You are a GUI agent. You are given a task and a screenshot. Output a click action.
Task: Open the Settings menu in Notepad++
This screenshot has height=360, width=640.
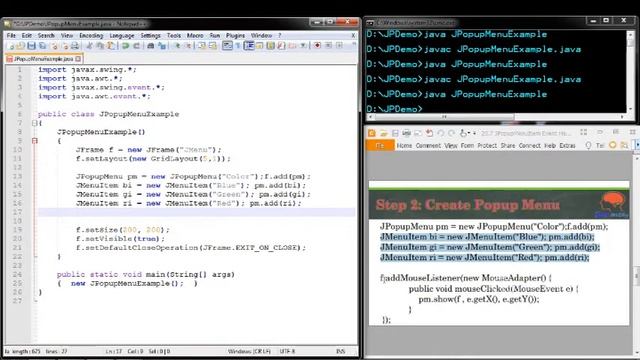click(151, 36)
